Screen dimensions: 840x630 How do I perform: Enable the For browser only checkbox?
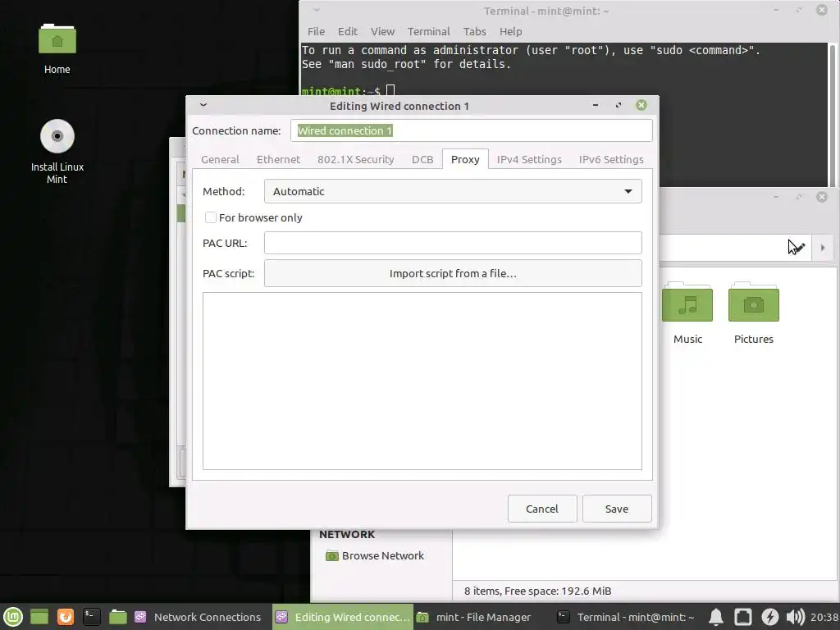[x=211, y=217]
